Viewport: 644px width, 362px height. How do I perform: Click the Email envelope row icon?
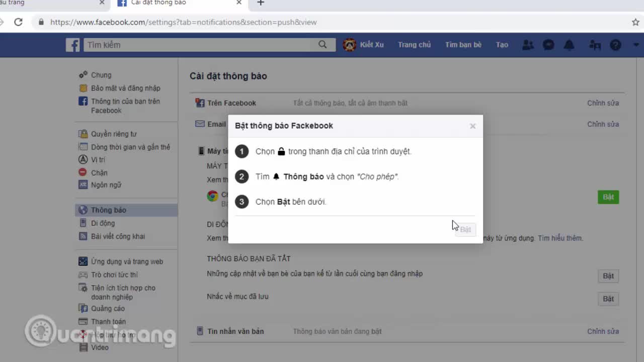coord(200,124)
